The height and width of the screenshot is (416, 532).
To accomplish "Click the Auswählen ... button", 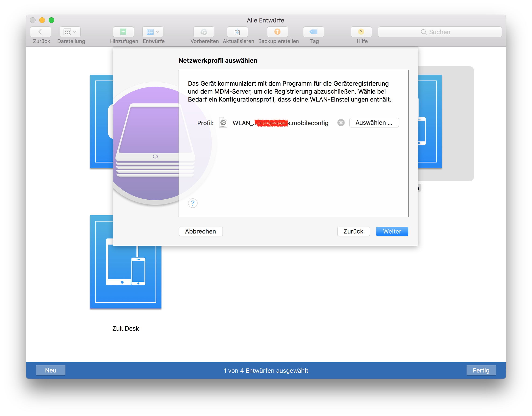I will (374, 123).
